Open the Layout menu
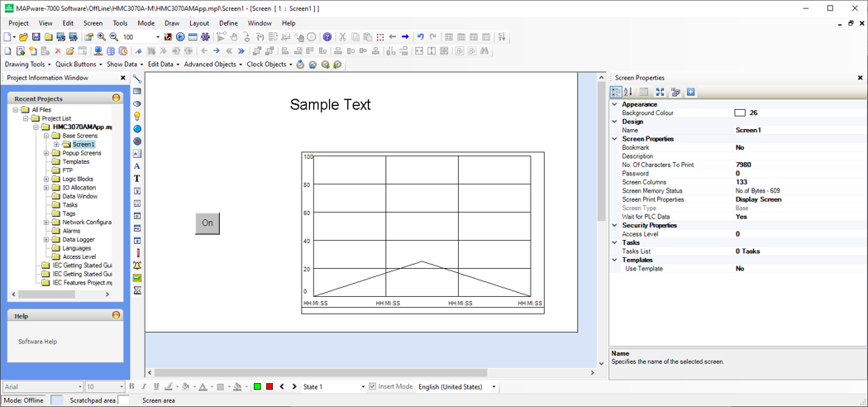The width and height of the screenshot is (868, 407). click(198, 23)
